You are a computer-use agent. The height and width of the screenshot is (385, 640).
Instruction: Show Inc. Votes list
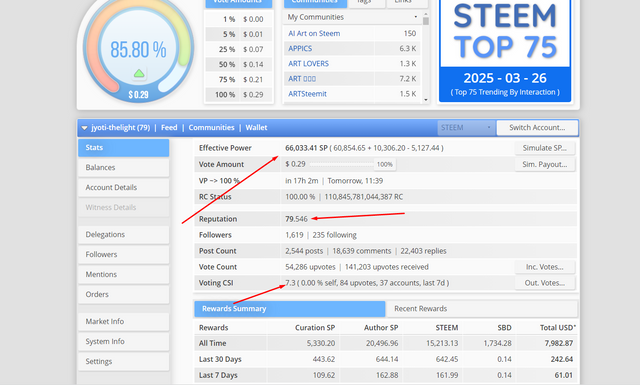click(544, 267)
